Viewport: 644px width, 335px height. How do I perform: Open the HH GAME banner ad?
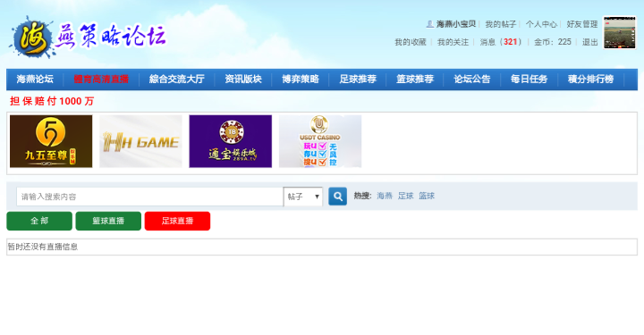tap(141, 141)
